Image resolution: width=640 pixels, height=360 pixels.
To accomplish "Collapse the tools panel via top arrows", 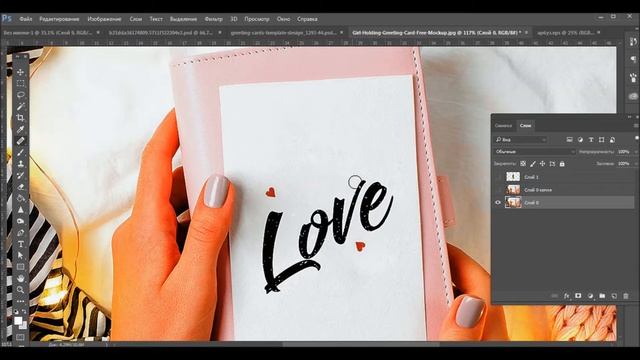I will click(x=18, y=56).
